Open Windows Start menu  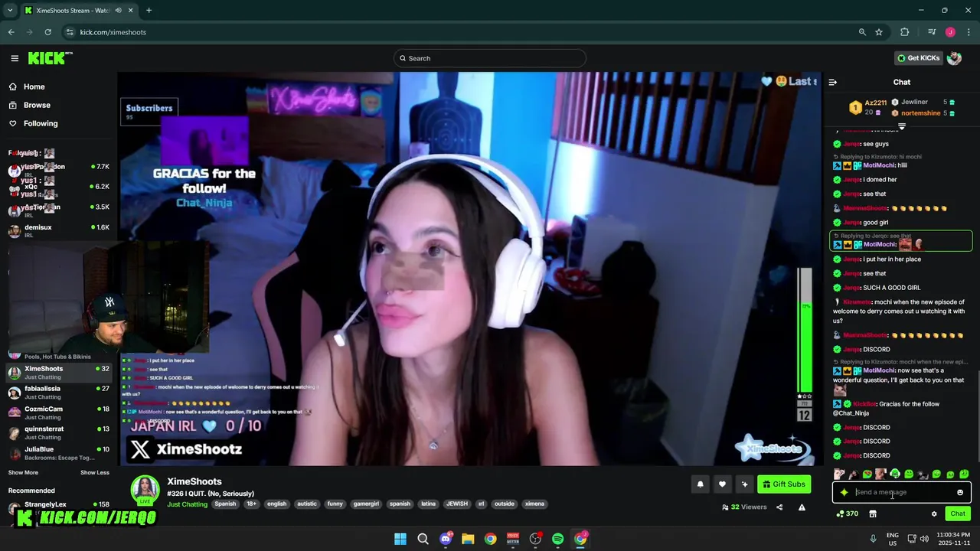pos(400,539)
